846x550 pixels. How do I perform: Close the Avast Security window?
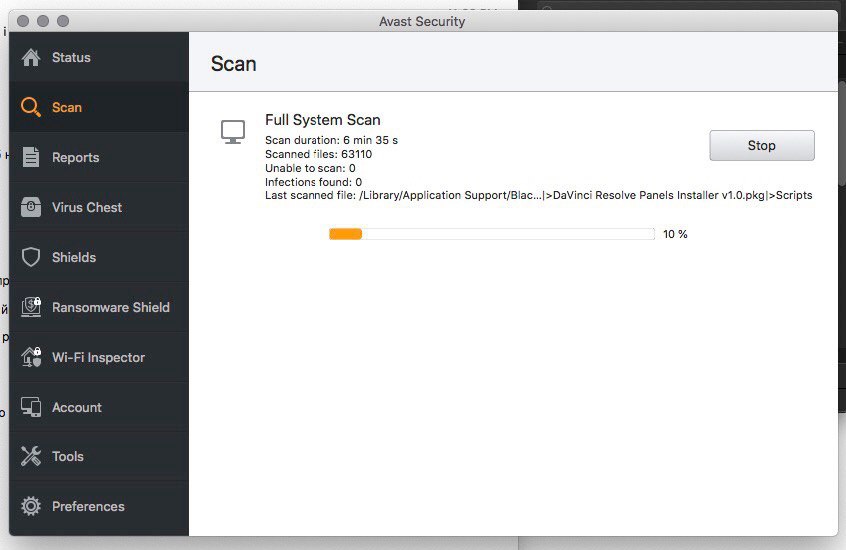[23, 21]
